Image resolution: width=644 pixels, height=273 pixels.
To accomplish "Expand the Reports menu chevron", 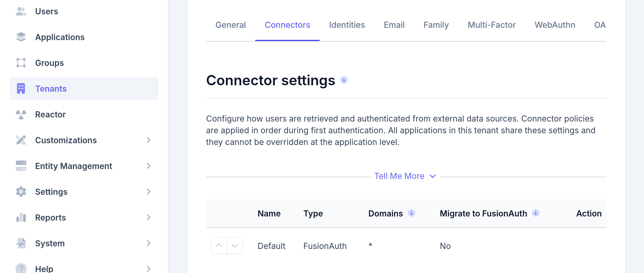I will tap(149, 218).
